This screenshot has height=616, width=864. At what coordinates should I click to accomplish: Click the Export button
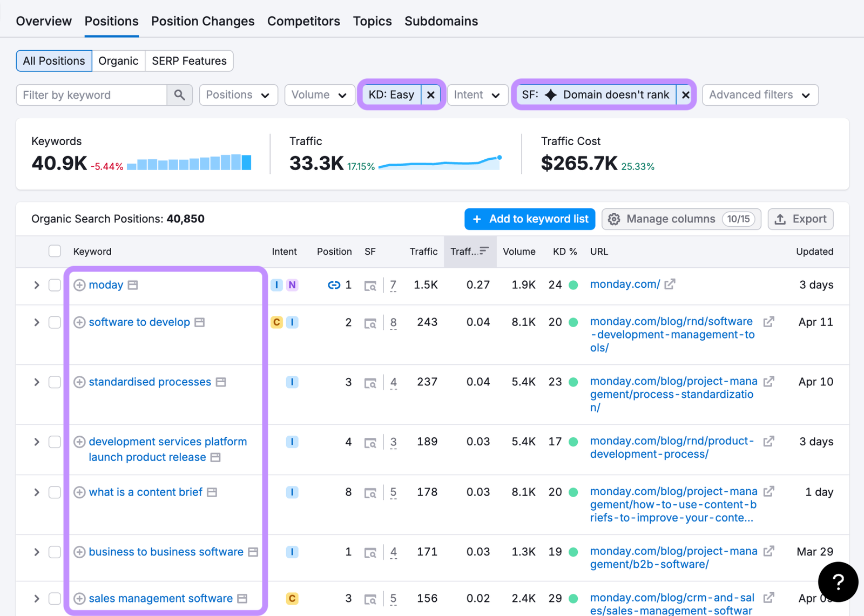point(800,219)
